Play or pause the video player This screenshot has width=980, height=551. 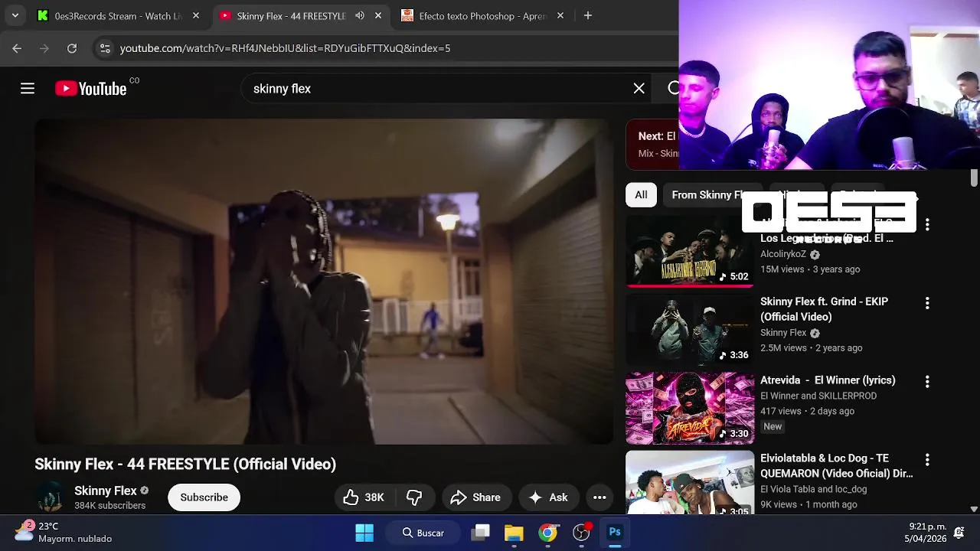coord(324,281)
